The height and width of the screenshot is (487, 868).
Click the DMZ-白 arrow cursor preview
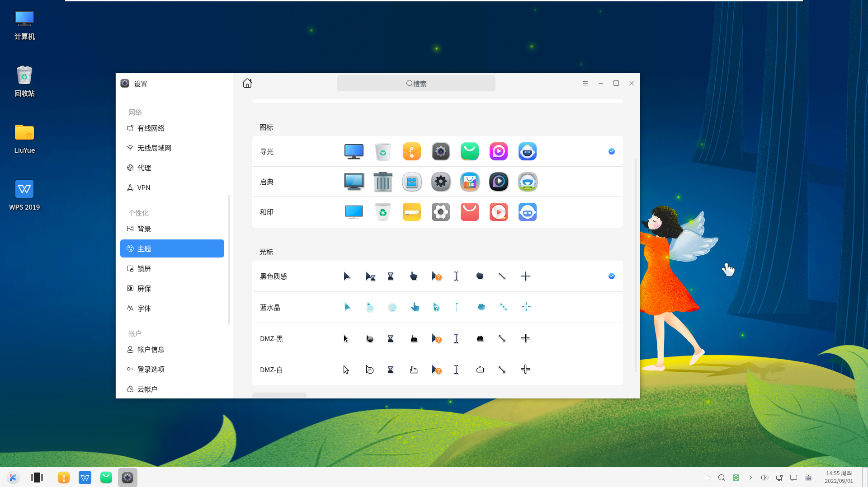click(x=346, y=370)
